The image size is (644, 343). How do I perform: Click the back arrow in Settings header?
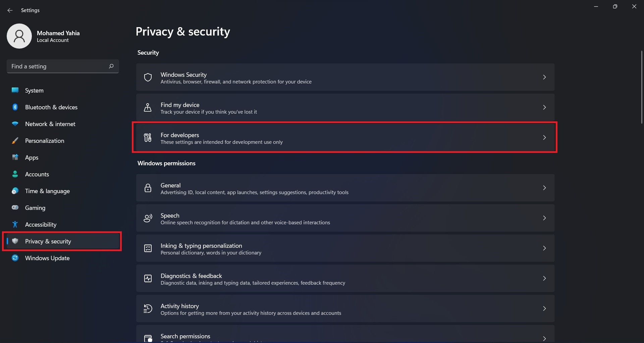point(10,10)
